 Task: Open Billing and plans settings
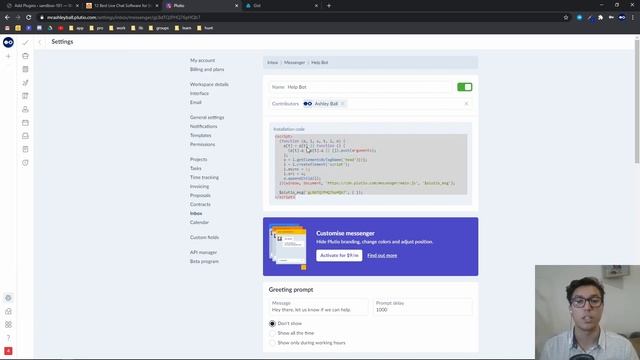(207, 69)
